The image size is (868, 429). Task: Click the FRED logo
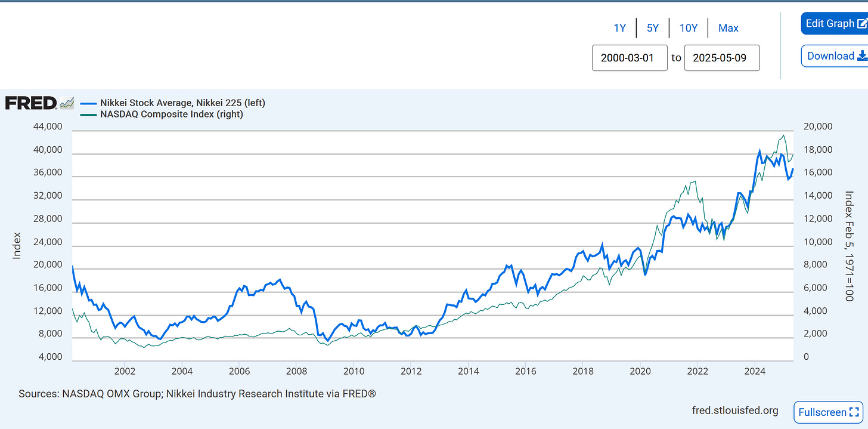pos(31,103)
